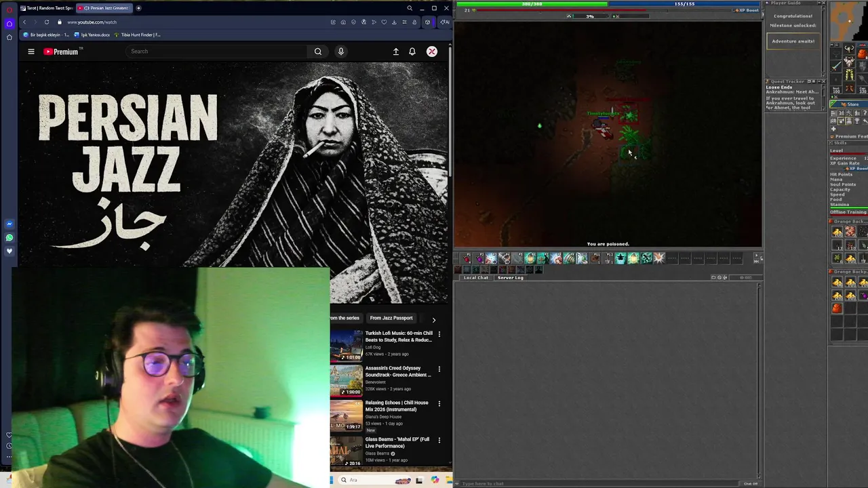
Task: Open options menu for Glass Beams video
Action: coord(439,441)
